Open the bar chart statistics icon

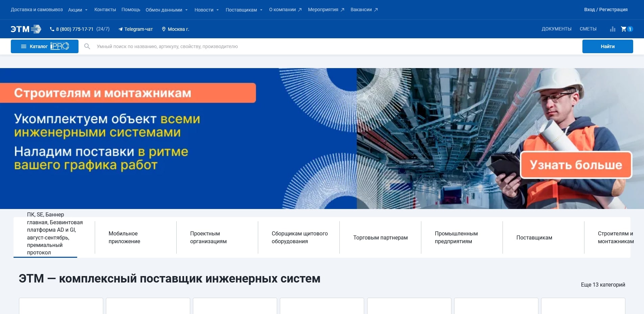tap(613, 29)
